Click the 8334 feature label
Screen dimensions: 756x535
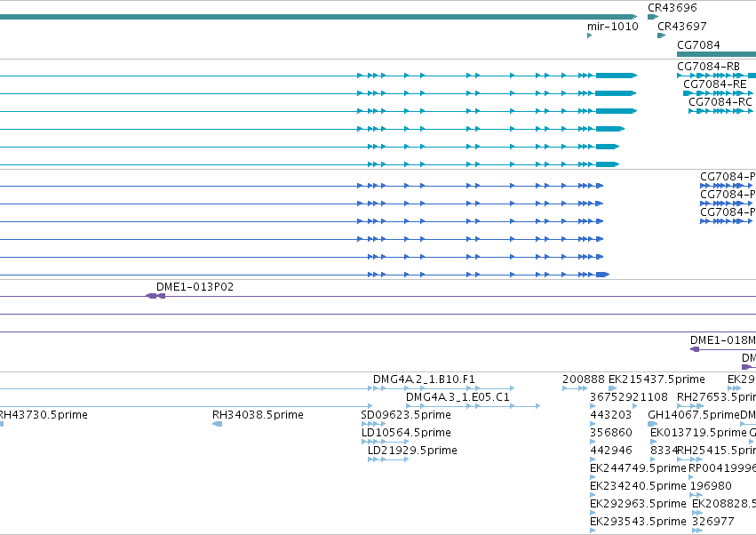click(x=664, y=450)
